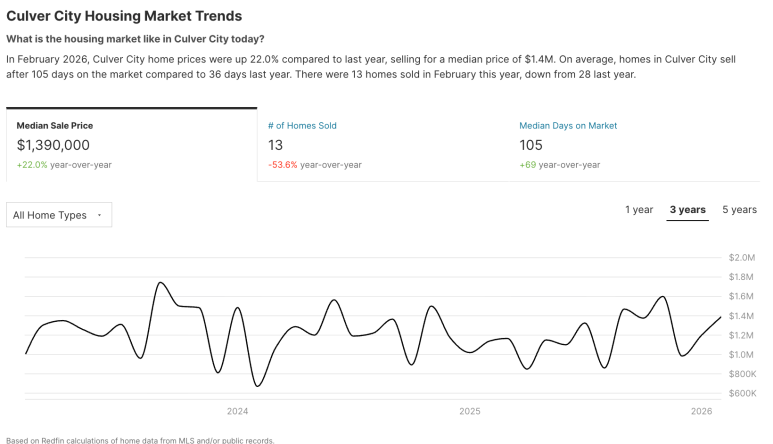Click the Redfin calculations footnote text
The image size is (773, 444).
pos(139,439)
